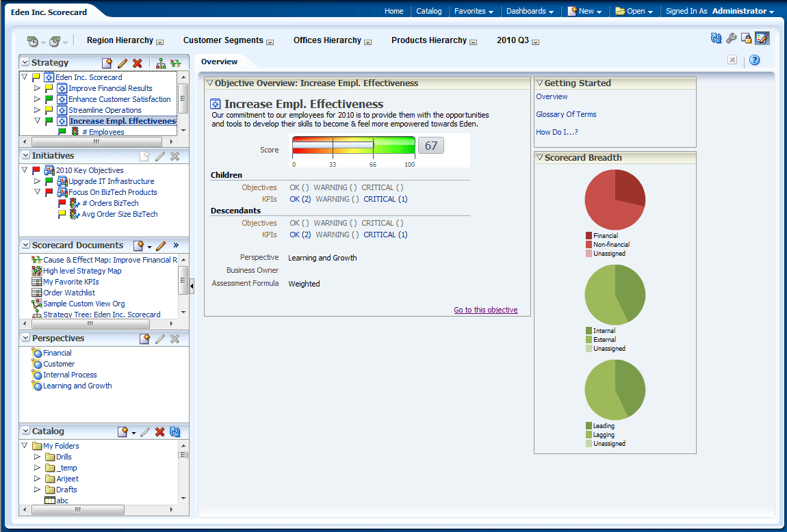Open the strategy tree view icon
Image resolution: width=787 pixels, height=532 pixels.
click(x=161, y=63)
